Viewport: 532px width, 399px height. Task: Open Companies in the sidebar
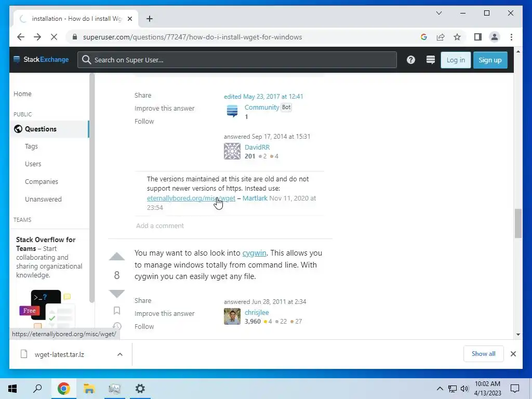tap(42, 181)
